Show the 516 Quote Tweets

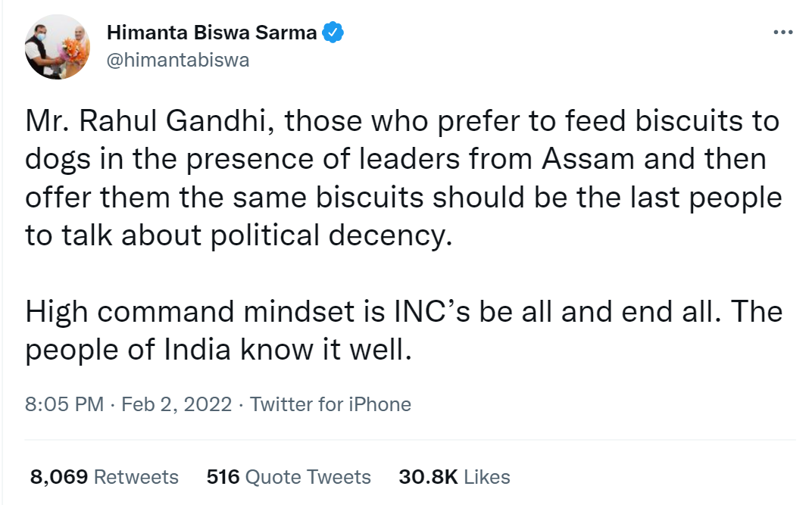(x=289, y=477)
